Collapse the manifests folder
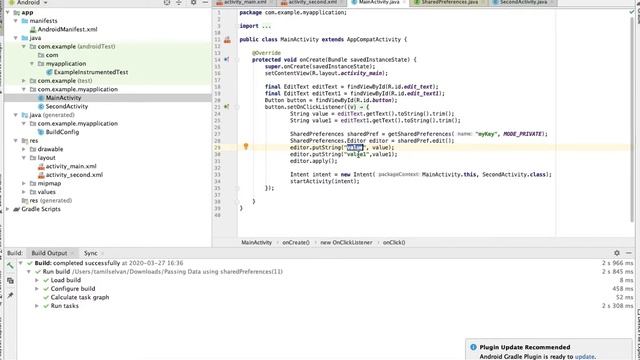640x360 pixels. click(16, 21)
